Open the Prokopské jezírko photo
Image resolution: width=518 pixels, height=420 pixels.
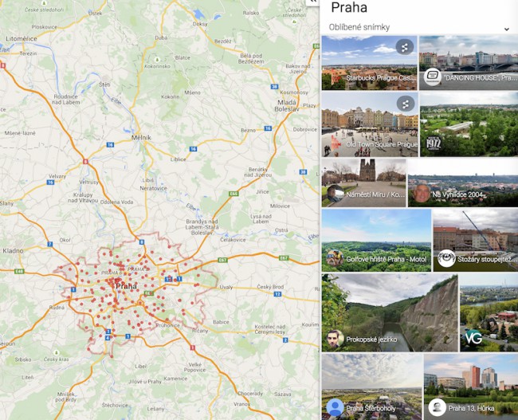click(x=390, y=312)
